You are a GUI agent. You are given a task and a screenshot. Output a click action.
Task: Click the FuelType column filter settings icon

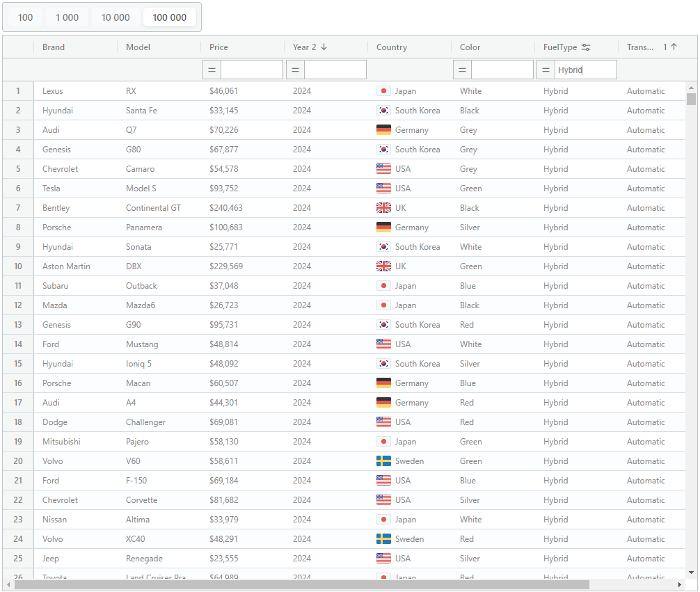[586, 47]
